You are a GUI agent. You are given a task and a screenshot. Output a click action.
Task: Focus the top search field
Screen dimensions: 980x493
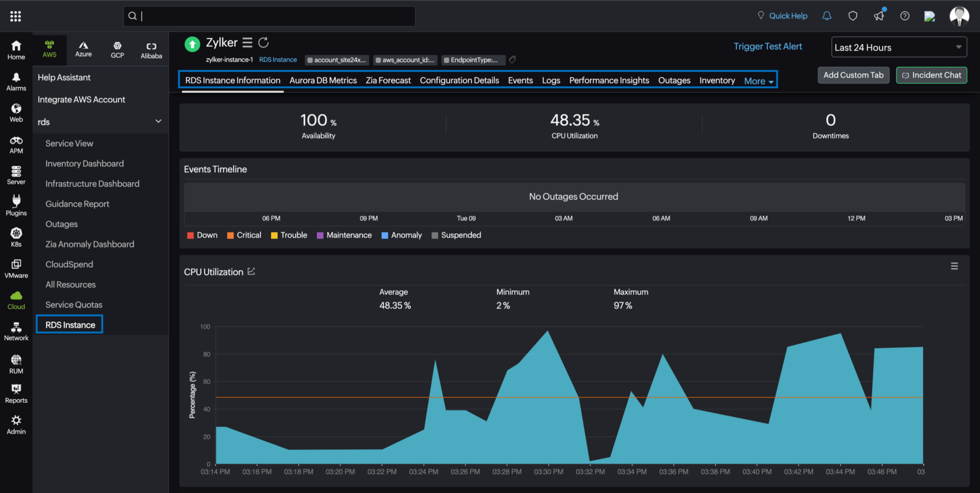pyautogui.click(x=269, y=16)
